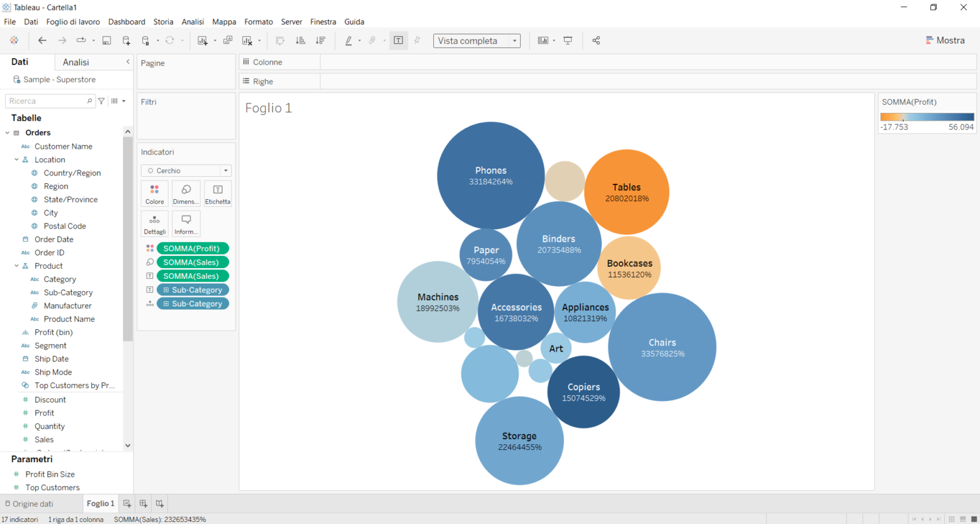980x524 pixels.
Task: Toggle the highlight tool in the toolbar
Action: (350, 40)
